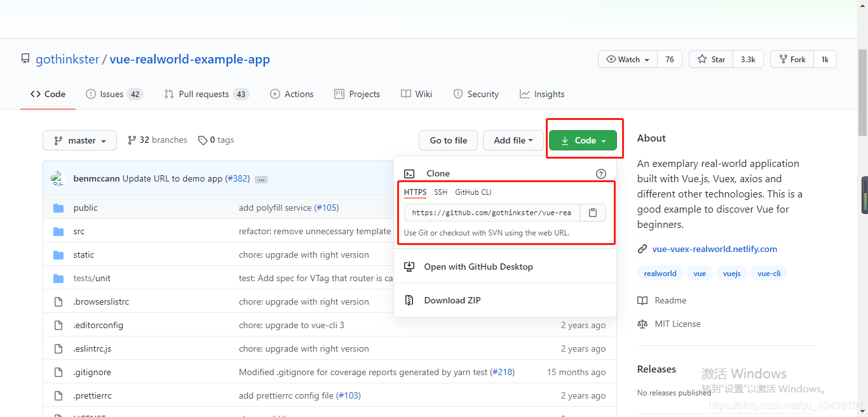868x417 pixels.
Task: Open the Wiki tab
Action: 417,94
